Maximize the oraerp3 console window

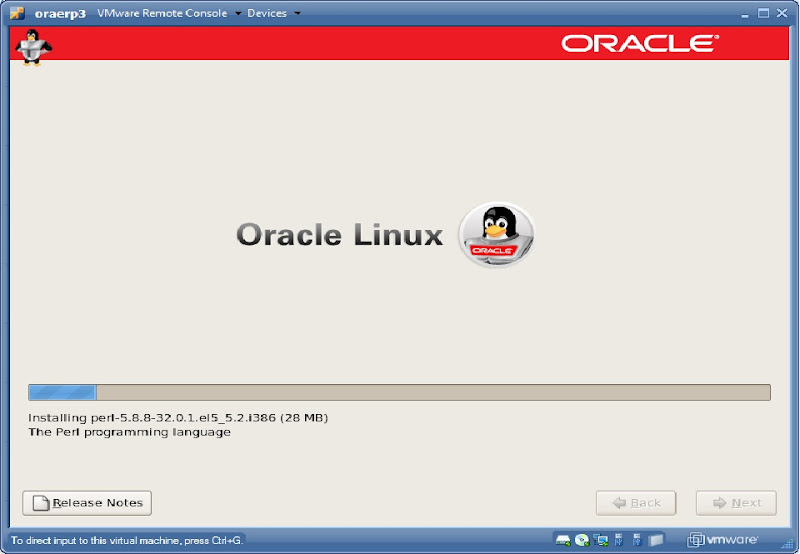pos(763,13)
